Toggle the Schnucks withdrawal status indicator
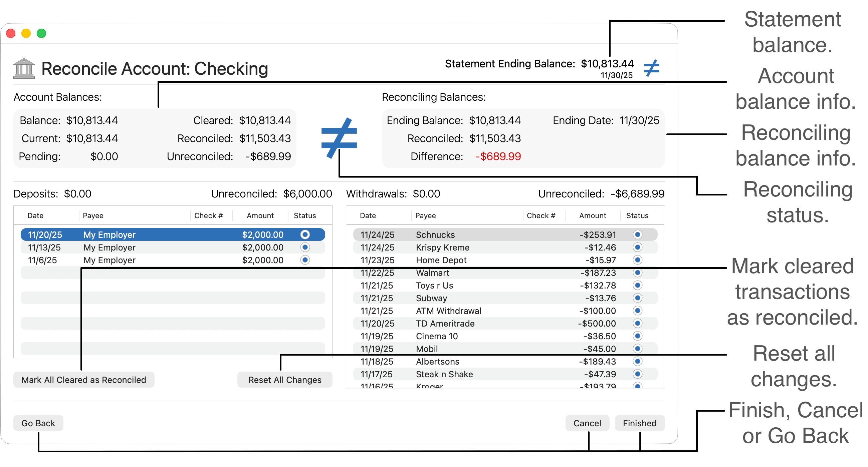The width and height of the screenshot is (868, 467). [637, 235]
